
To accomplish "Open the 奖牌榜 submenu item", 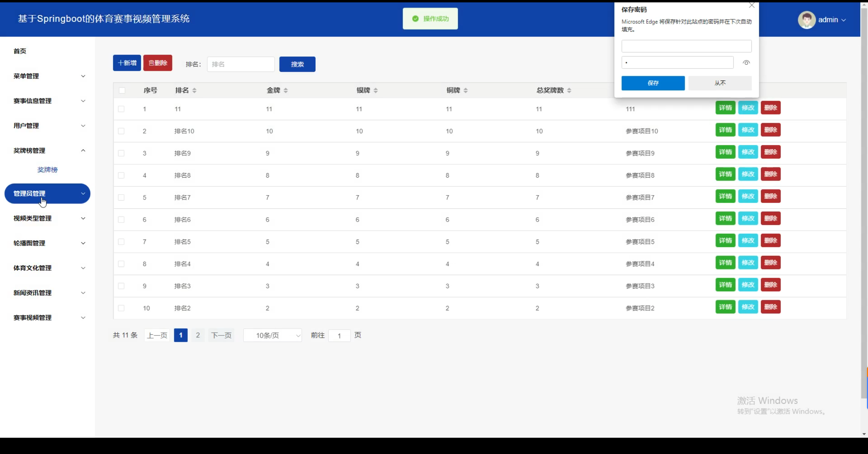I will 47,170.
